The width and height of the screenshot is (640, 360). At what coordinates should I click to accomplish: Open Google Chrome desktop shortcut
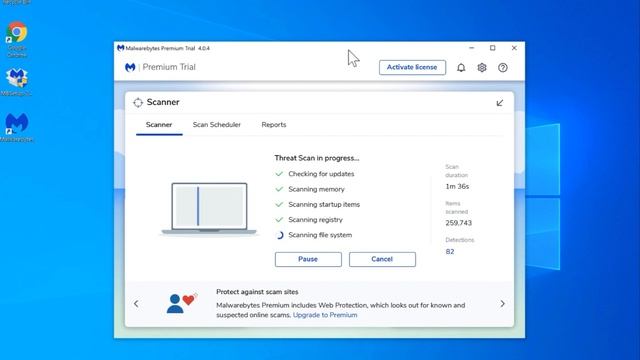(x=17, y=39)
